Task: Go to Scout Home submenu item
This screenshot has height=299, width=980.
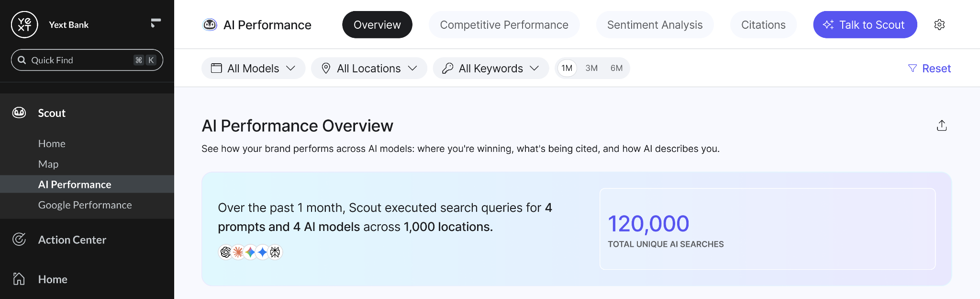Action: (x=52, y=144)
